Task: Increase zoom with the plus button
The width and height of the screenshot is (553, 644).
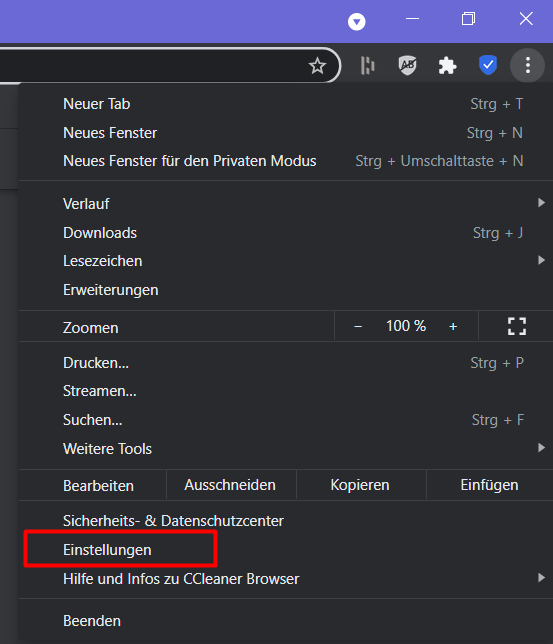Action: [453, 327]
